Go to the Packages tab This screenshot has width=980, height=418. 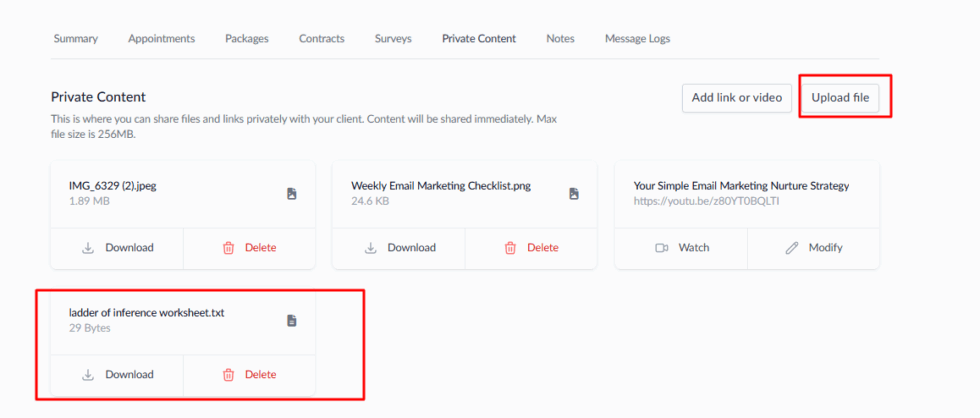tap(247, 39)
